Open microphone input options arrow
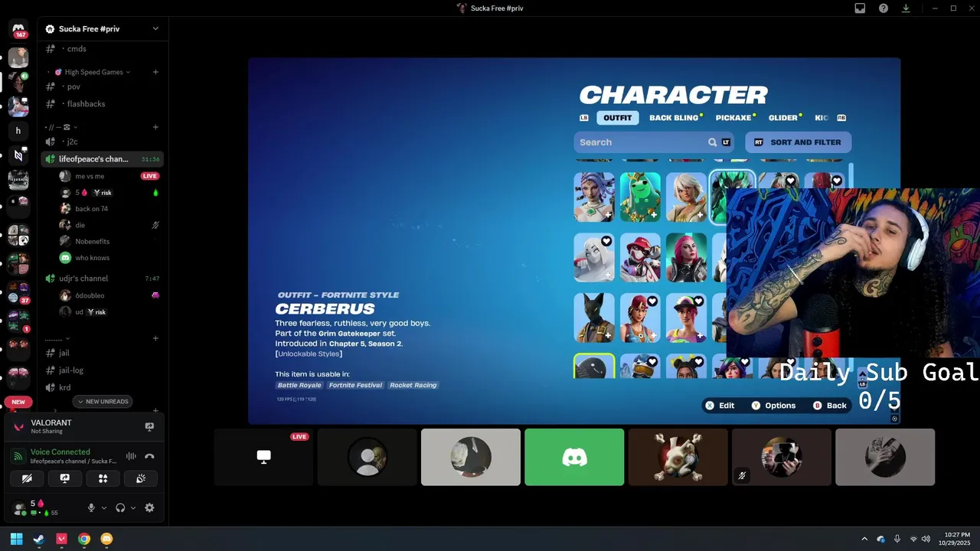This screenshot has height=551, width=980. [104, 507]
